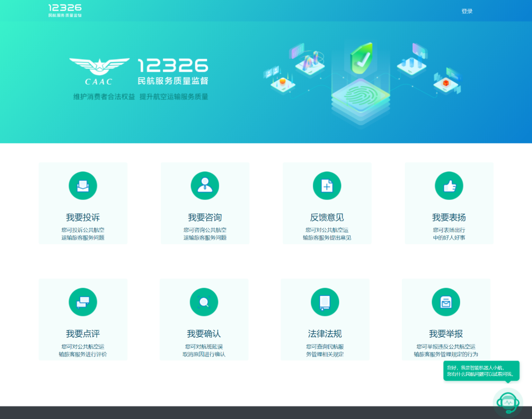Open the 法律法规 heading link
The width and height of the screenshot is (532, 419).
point(325,333)
